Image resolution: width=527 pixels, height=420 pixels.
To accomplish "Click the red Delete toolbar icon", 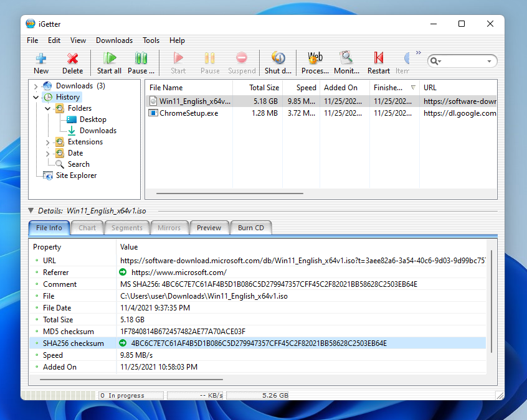I will (x=72, y=58).
